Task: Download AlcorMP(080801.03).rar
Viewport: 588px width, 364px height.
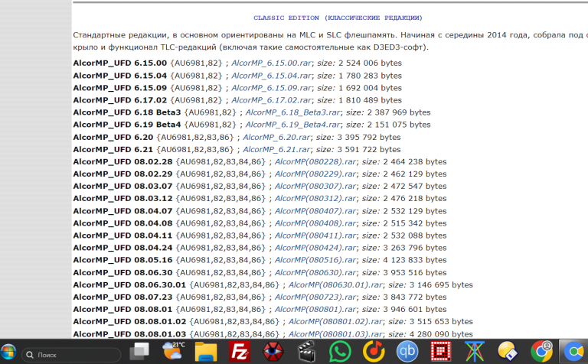Action: (335, 334)
